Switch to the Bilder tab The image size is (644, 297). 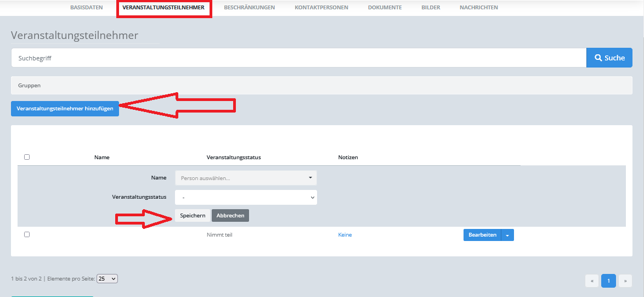click(431, 7)
